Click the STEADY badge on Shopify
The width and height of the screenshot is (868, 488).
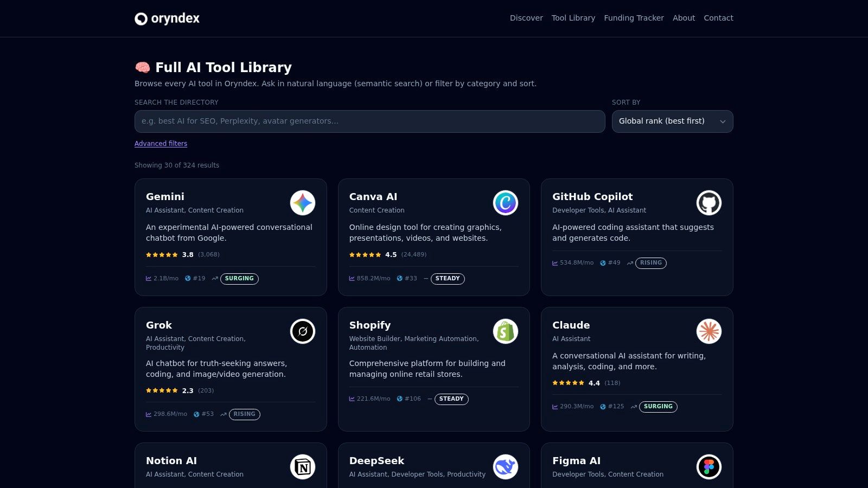click(x=451, y=399)
